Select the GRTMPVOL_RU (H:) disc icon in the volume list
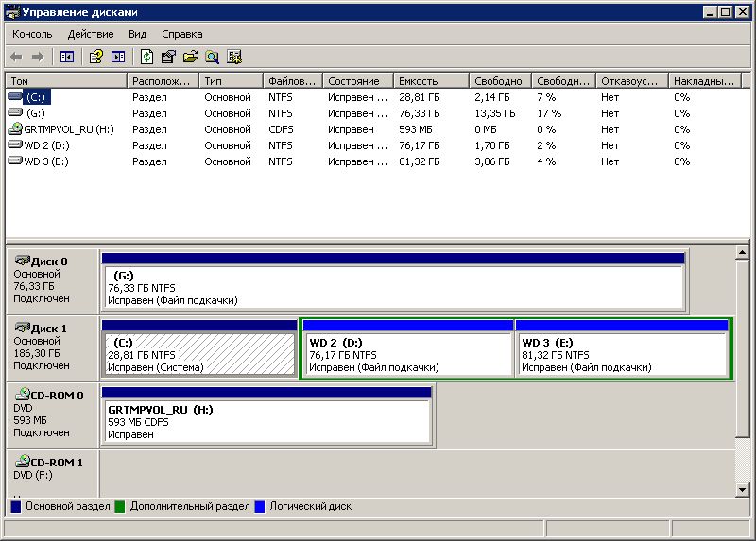The image size is (756, 541). click(15, 129)
